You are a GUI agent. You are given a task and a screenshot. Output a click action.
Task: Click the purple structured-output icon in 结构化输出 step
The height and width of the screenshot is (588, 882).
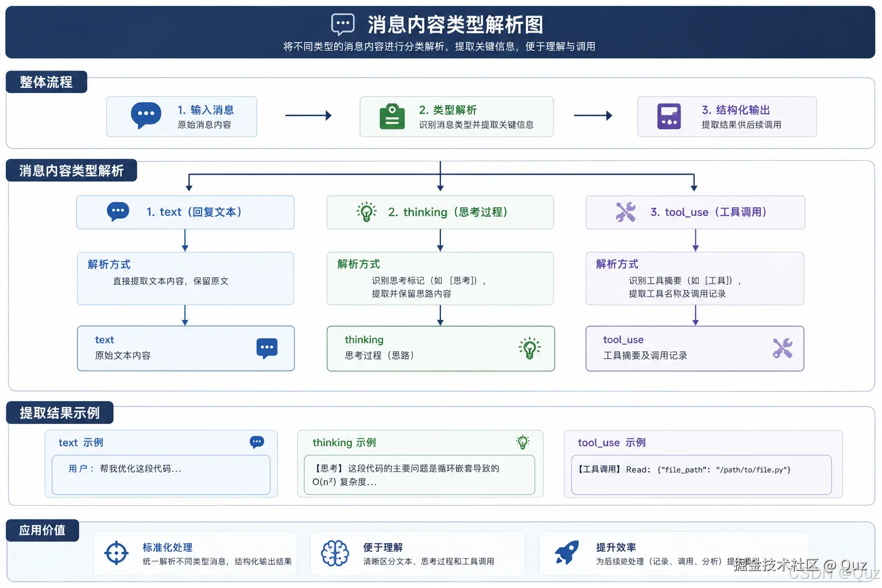click(669, 117)
